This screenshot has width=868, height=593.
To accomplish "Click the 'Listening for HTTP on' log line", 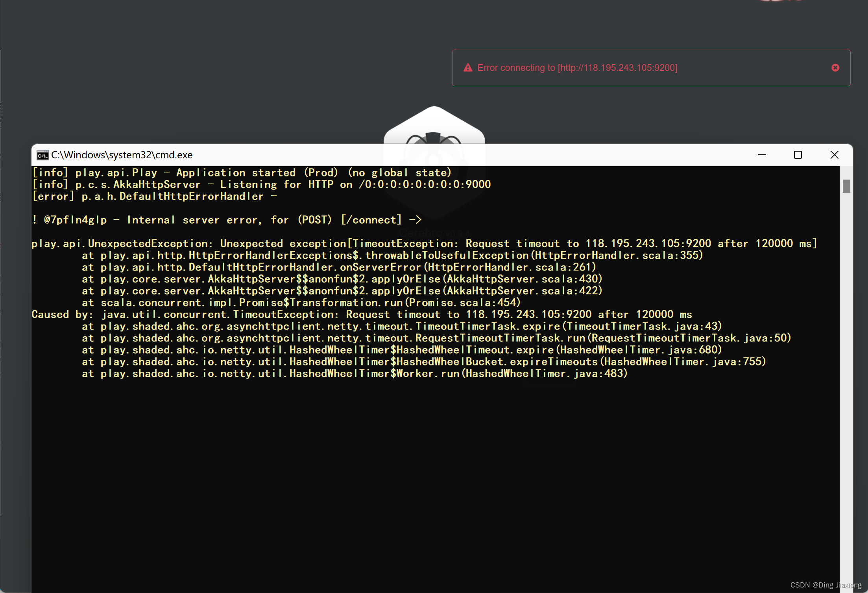I will (261, 184).
